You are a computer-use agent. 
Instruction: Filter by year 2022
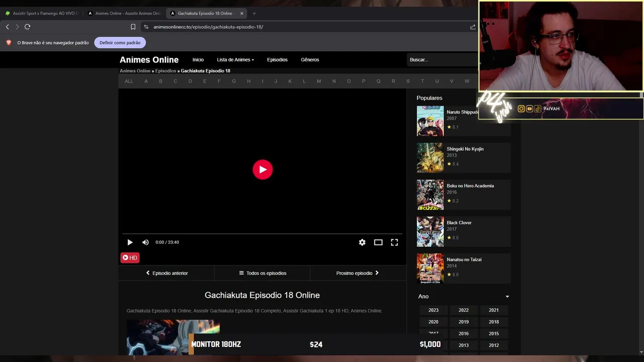tap(463, 310)
